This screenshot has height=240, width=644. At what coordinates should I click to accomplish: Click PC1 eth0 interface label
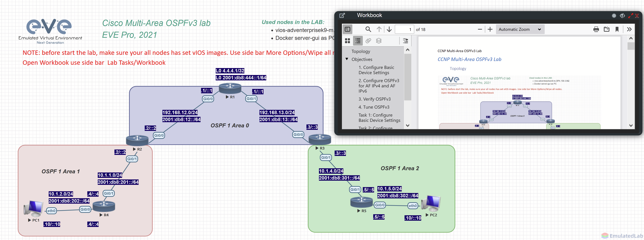pos(51,211)
